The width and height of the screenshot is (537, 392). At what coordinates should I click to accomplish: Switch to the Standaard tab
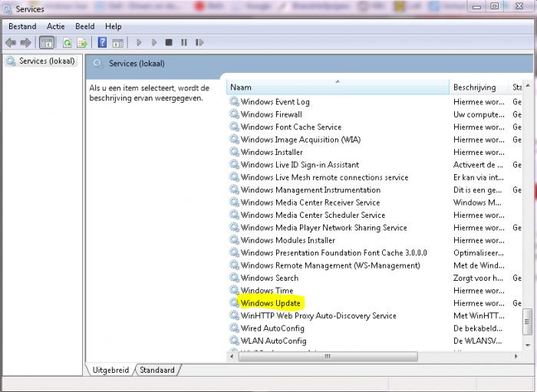pyautogui.click(x=156, y=370)
